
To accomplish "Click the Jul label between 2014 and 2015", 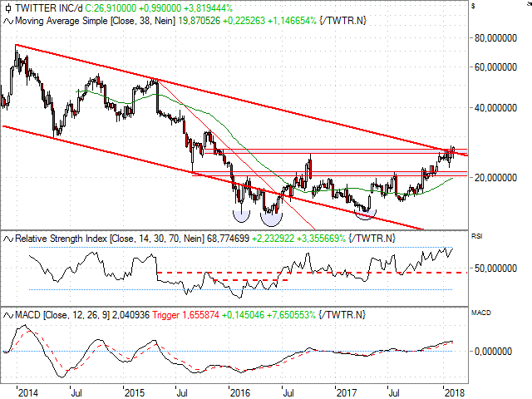I will [x=76, y=393].
